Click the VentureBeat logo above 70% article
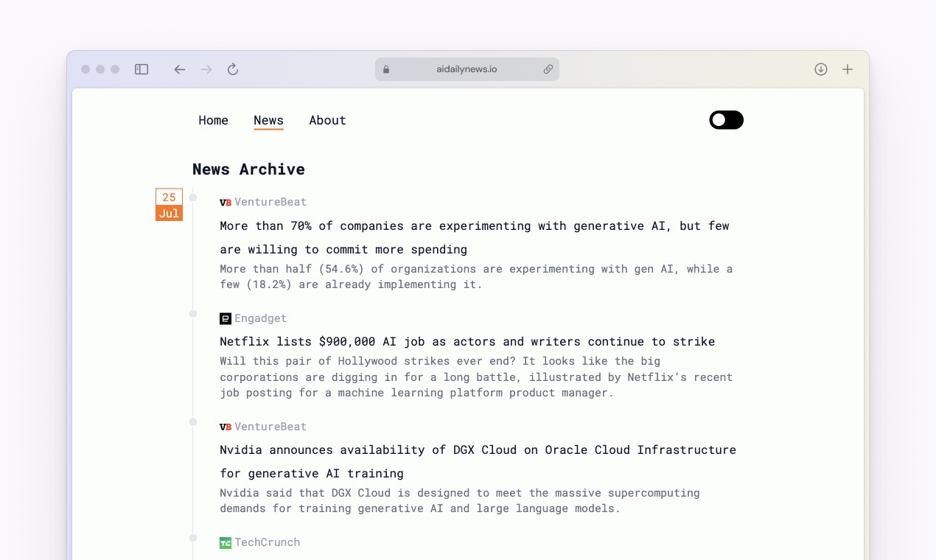The height and width of the screenshot is (560, 936). [x=226, y=202]
